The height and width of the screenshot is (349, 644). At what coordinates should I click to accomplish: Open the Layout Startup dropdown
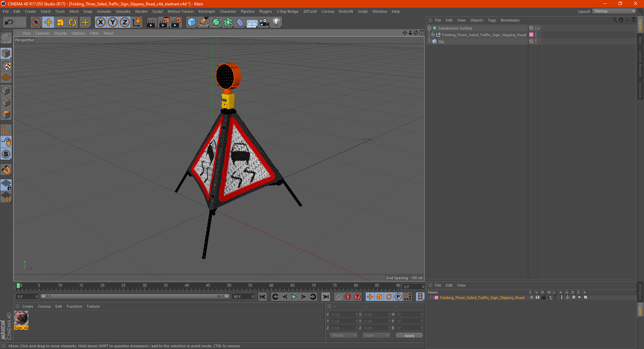pos(614,11)
